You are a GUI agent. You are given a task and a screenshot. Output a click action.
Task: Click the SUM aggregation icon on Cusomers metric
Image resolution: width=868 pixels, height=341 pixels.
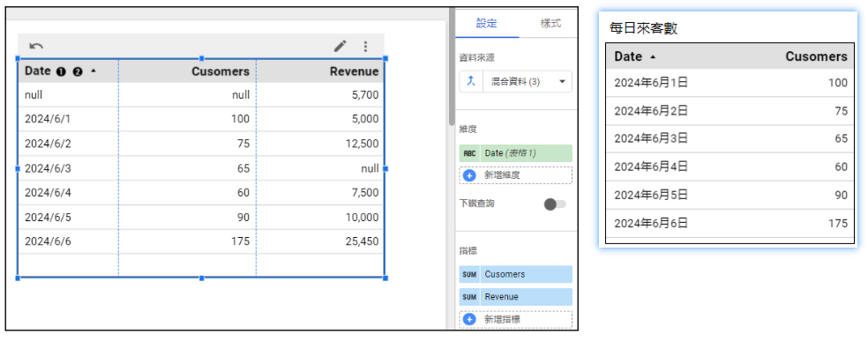click(x=469, y=274)
